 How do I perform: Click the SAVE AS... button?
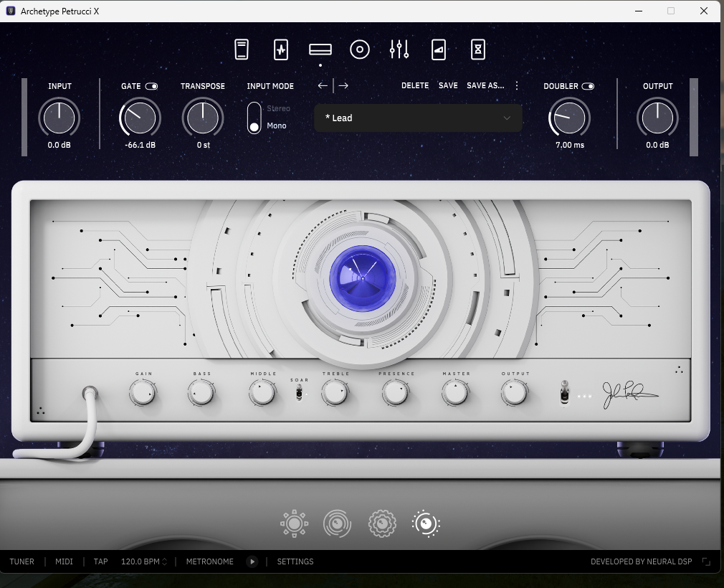485,85
